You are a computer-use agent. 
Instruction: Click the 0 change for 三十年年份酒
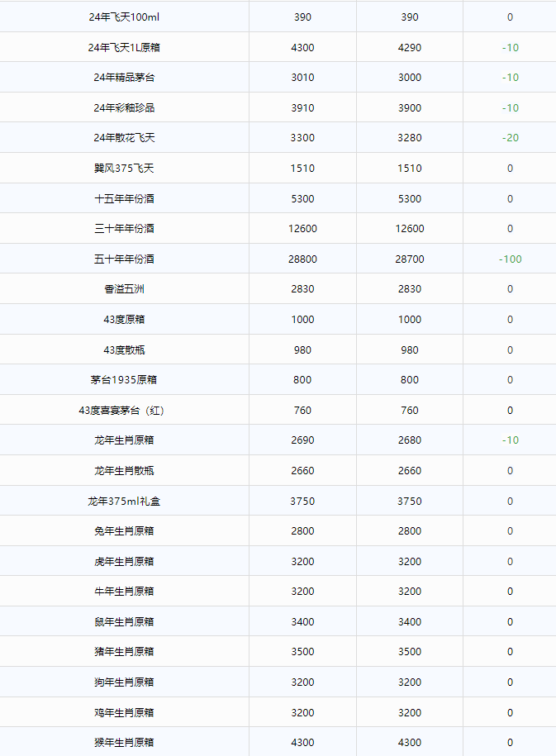(x=511, y=229)
